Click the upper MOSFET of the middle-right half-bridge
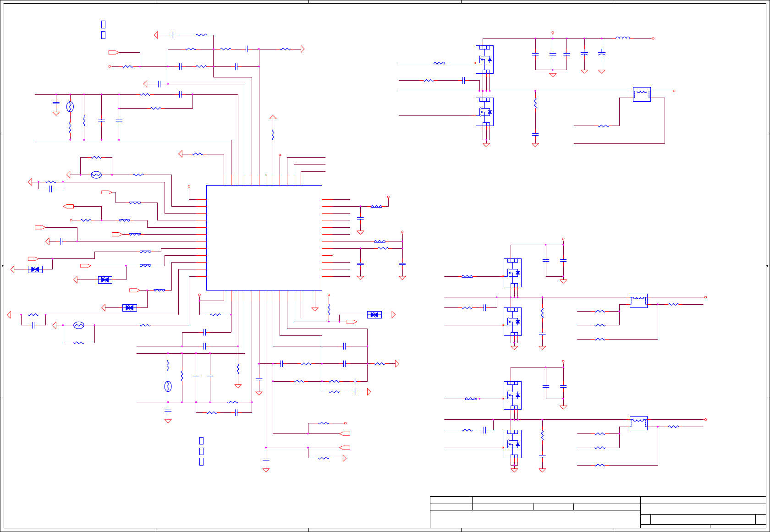Screen dimensions: 770x532 (512, 273)
